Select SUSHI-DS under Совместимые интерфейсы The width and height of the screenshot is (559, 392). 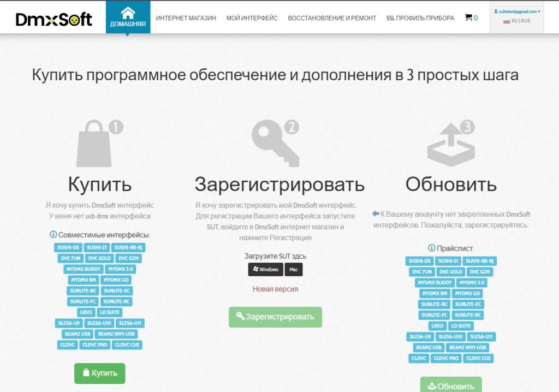tap(68, 247)
